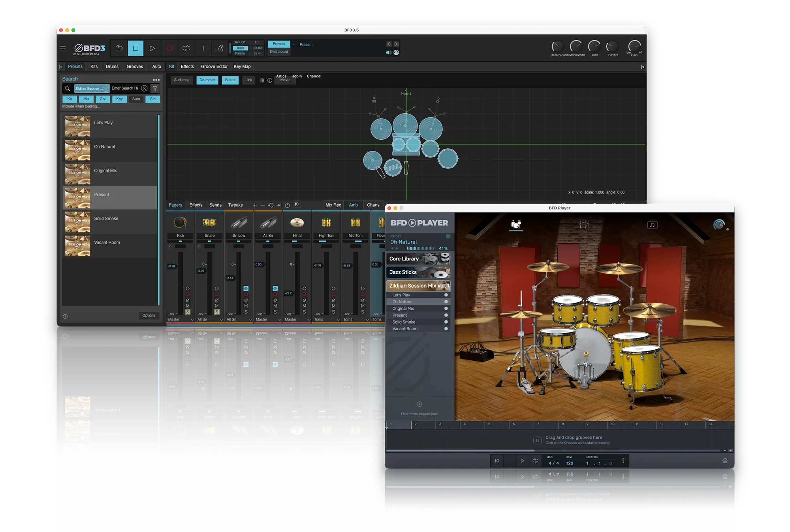Open the grooves music note view in BFD Player

pos(652,225)
